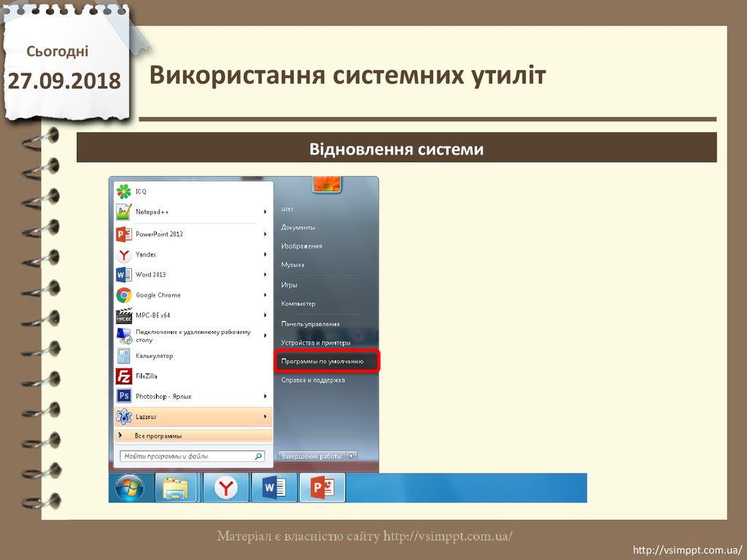Open Панель управления from Start menu
This screenshot has height=560, width=747.
coord(310,324)
